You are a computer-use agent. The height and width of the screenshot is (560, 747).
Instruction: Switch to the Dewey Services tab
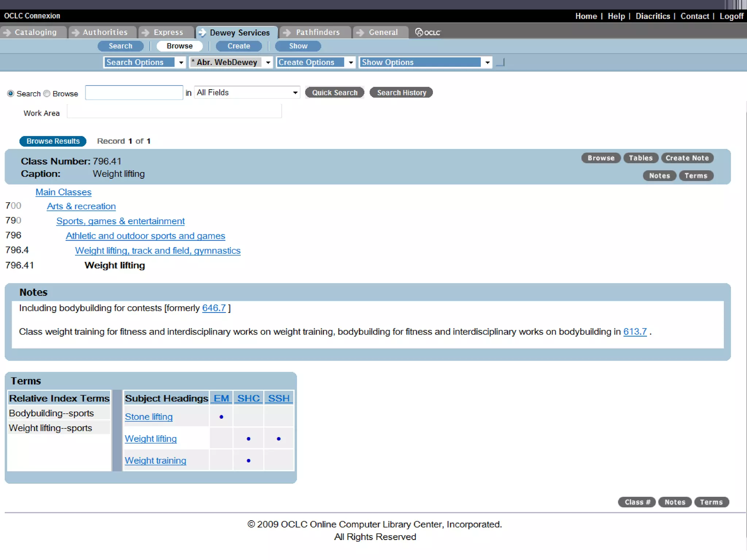239,32
